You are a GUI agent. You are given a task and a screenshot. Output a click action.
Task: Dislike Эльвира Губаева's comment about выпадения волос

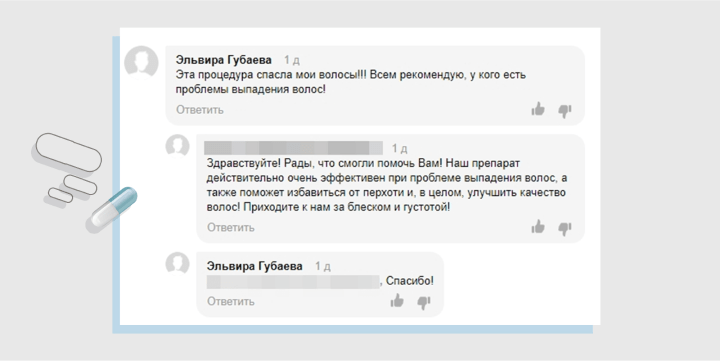tap(564, 111)
